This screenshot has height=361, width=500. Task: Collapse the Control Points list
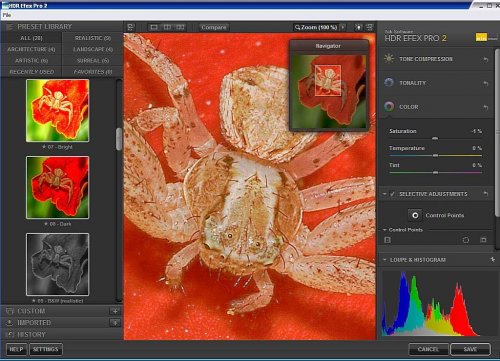(x=385, y=230)
